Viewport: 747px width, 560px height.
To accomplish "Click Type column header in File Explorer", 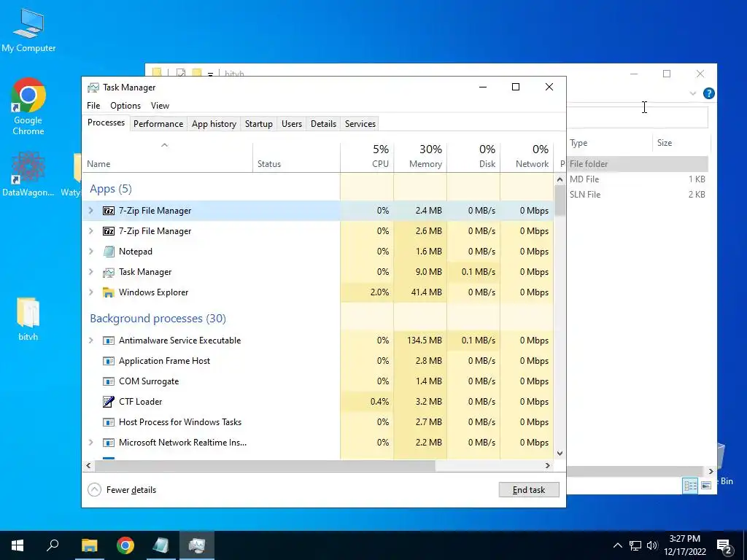I will pyautogui.click(x=609, y=143).
